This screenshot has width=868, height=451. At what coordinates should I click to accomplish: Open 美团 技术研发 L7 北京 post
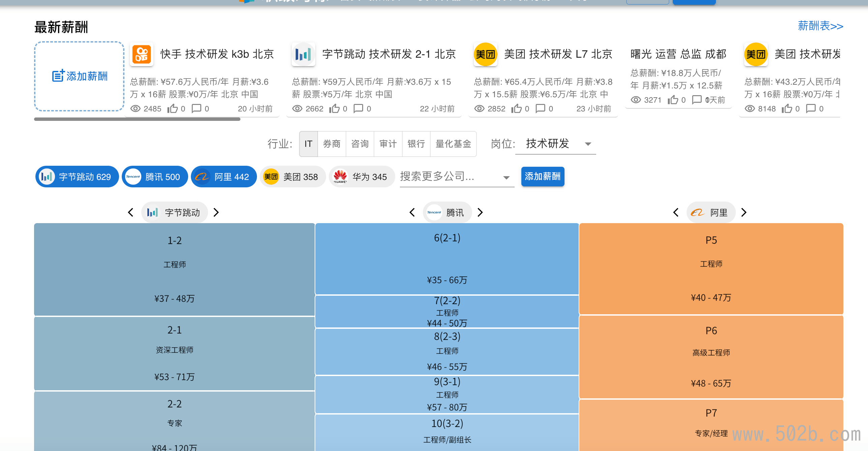click(x=558, y=54)
